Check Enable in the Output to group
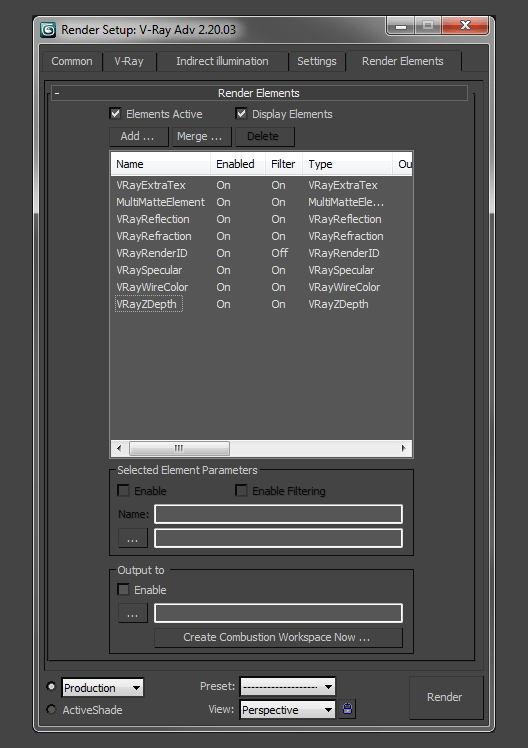The image size is (528, 748). coord(123,590)
